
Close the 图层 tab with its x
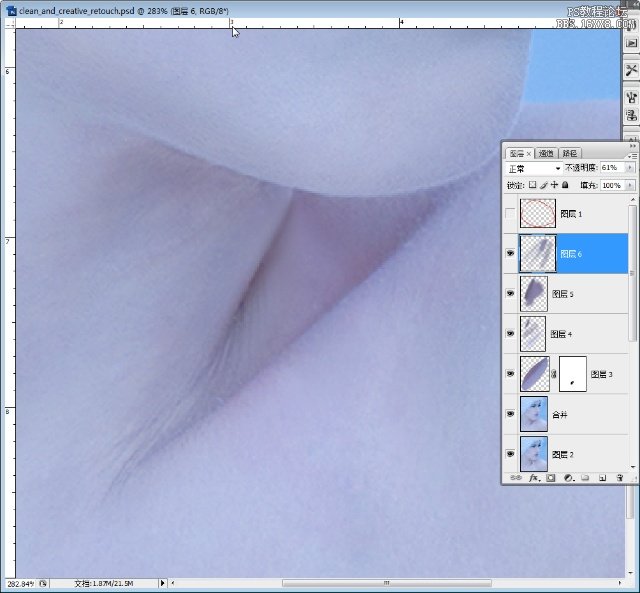[x=529, y=153]
